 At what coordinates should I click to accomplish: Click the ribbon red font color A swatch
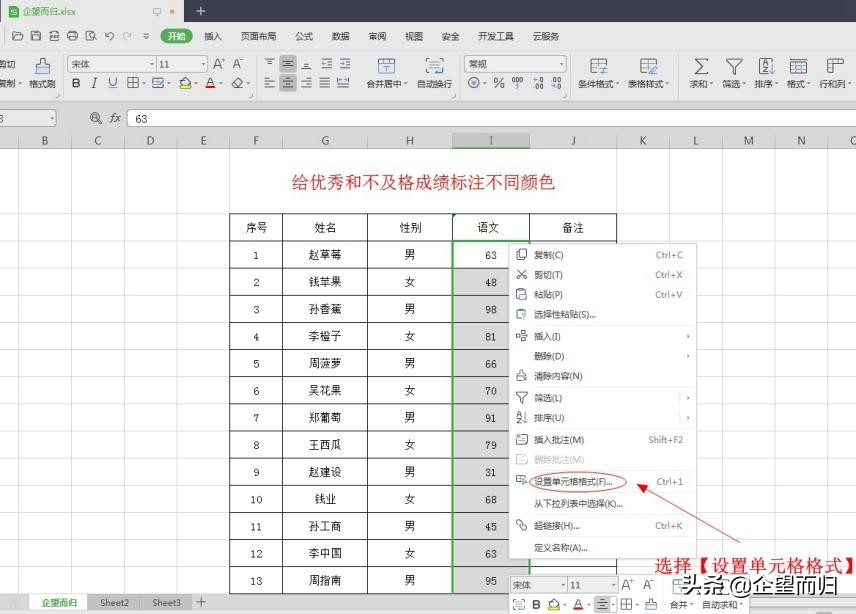(210, 83)
